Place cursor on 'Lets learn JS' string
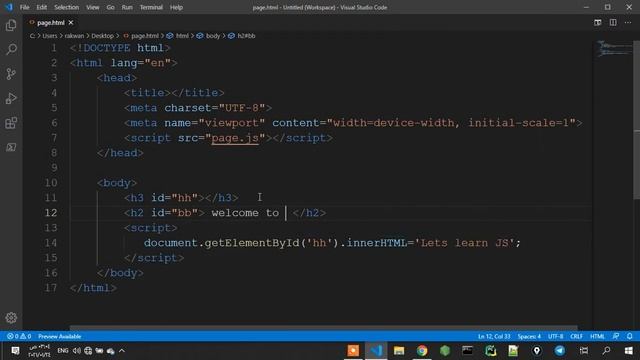Image resolution: width=640 pixels, height=360 pixels. coord(464,243)
